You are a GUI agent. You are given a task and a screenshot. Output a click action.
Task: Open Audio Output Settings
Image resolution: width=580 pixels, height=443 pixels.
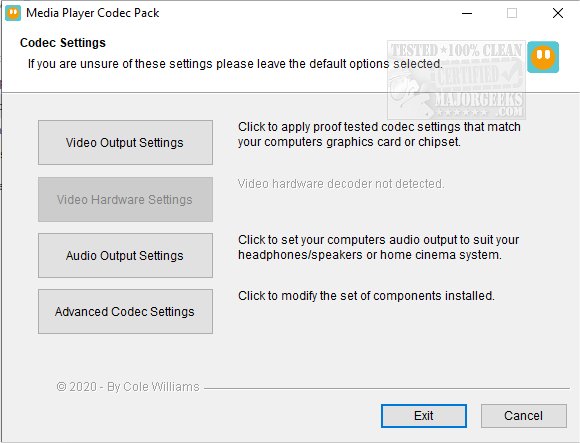pyautogui.click(x=125, y=256)
